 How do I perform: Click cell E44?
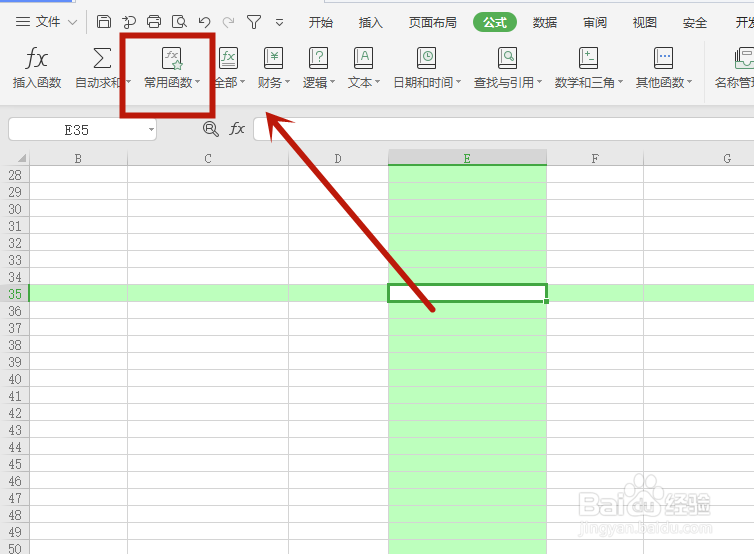pos(467,446)
